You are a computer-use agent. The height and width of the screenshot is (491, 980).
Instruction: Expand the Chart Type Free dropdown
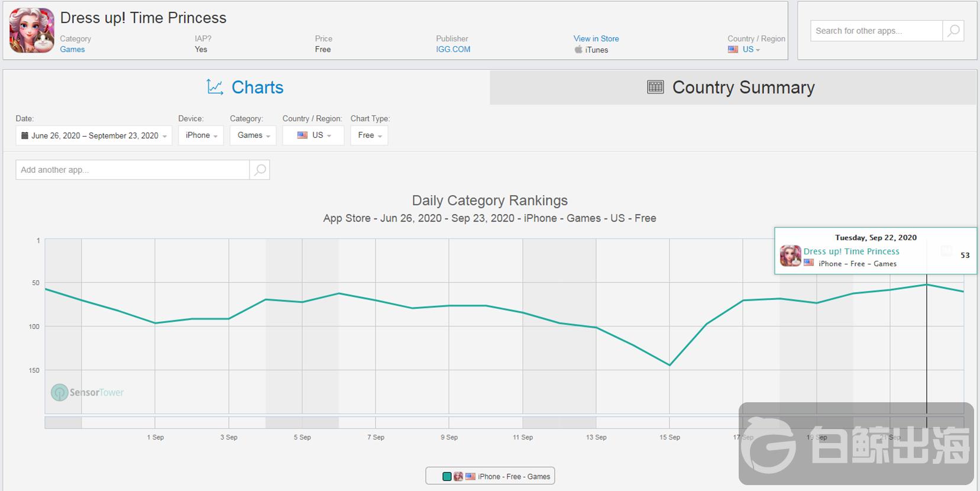(369, 135)
